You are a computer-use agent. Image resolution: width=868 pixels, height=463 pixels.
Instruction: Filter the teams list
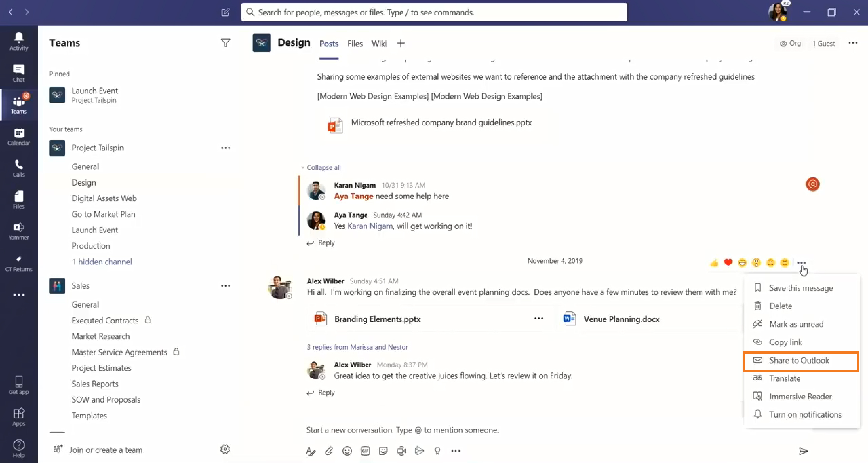click(225, 43)
